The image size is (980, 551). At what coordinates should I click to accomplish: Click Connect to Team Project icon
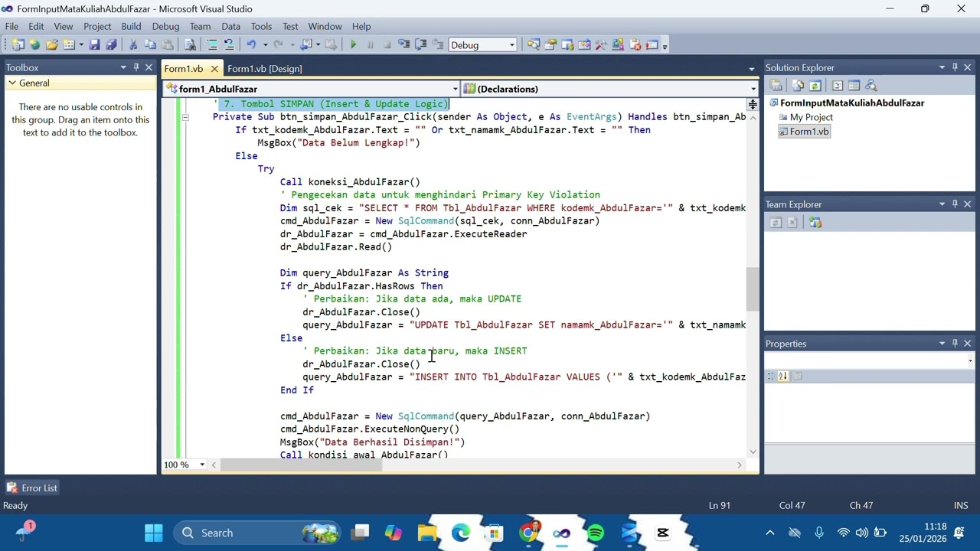pos(815,223)
